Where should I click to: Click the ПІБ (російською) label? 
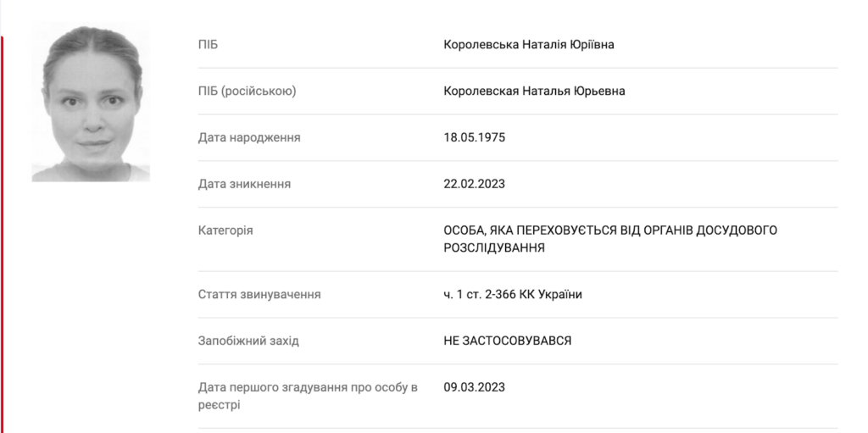(x=247, y=91)
